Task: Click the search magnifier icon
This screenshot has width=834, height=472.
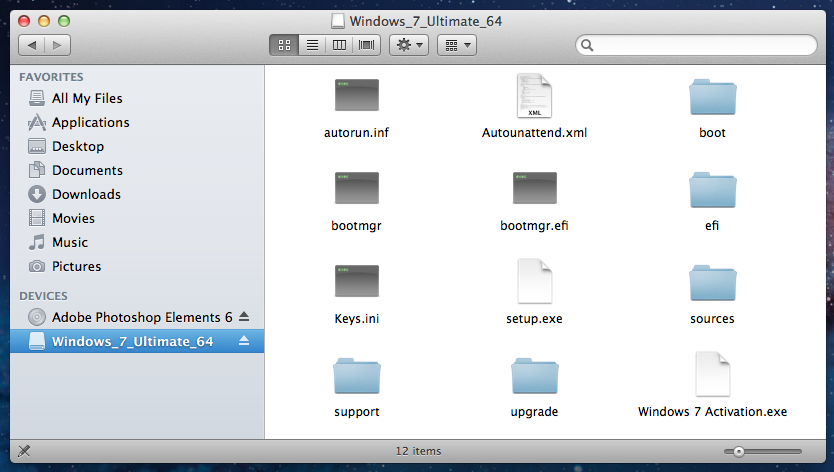Action: pyautogui.click(x=587, y=45)
